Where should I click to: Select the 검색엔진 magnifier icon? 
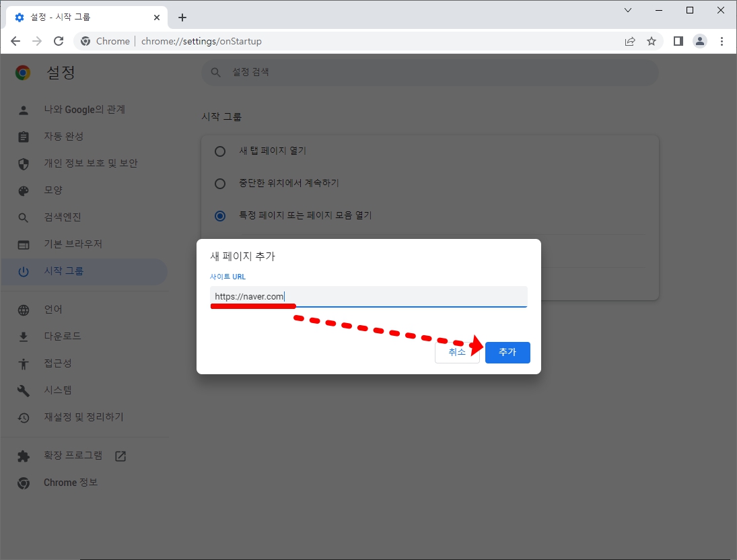point(24,217)
